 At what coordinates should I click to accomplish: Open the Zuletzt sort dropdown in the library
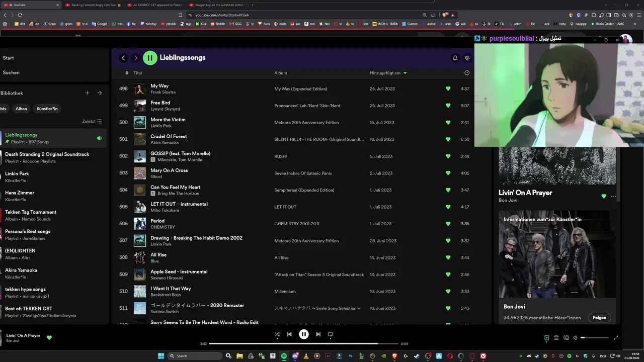[x=92, y=121]
